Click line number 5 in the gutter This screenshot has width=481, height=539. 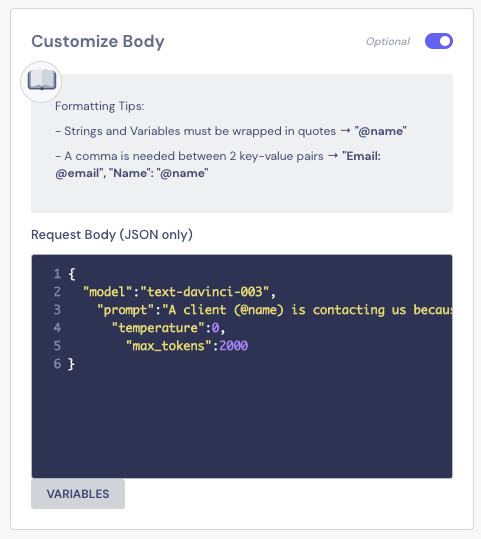point(57,345)
